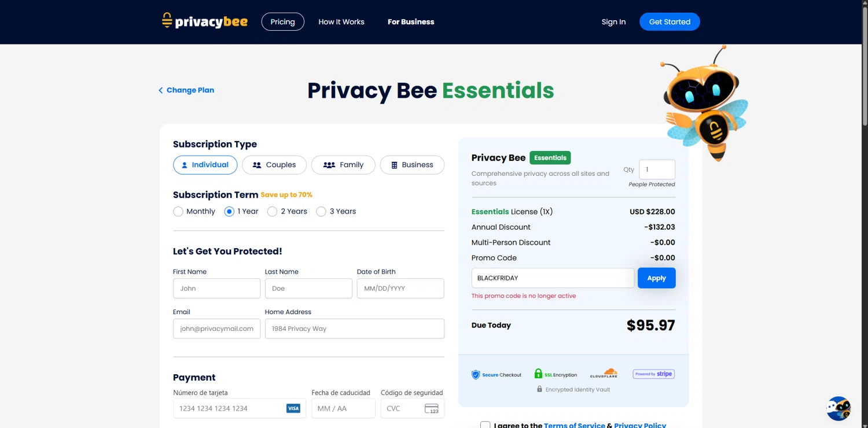868x428 pixels.
Task: Focus the Last Name field
Action: (308, 289)
